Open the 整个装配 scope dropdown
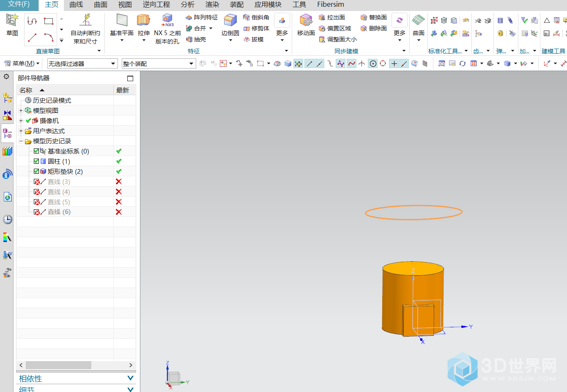Image resolution: width=567 pixels, height=392 pixels. point(159,63)
